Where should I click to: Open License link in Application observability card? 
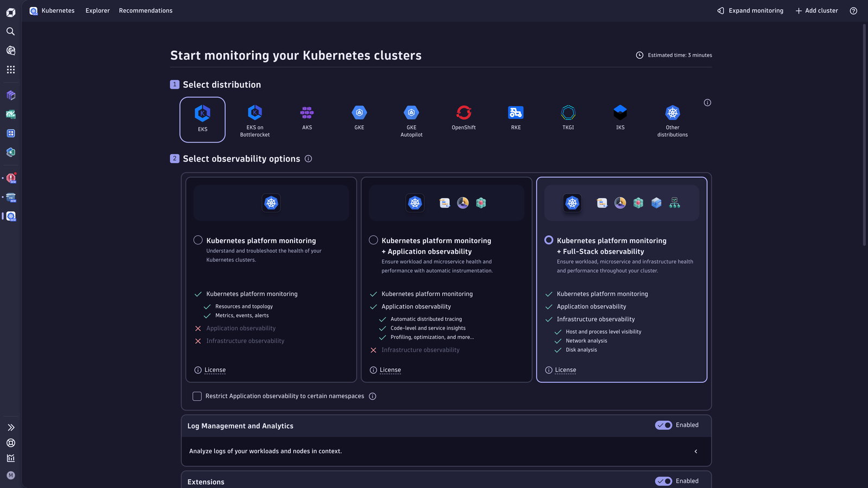coord(390,370)
